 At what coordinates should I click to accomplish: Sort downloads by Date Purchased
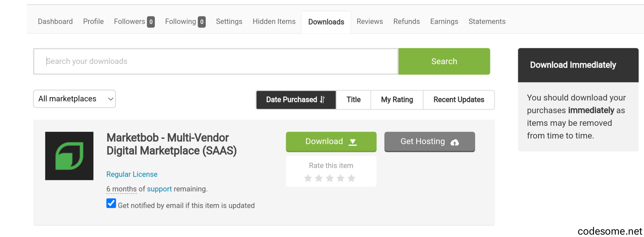296,100
